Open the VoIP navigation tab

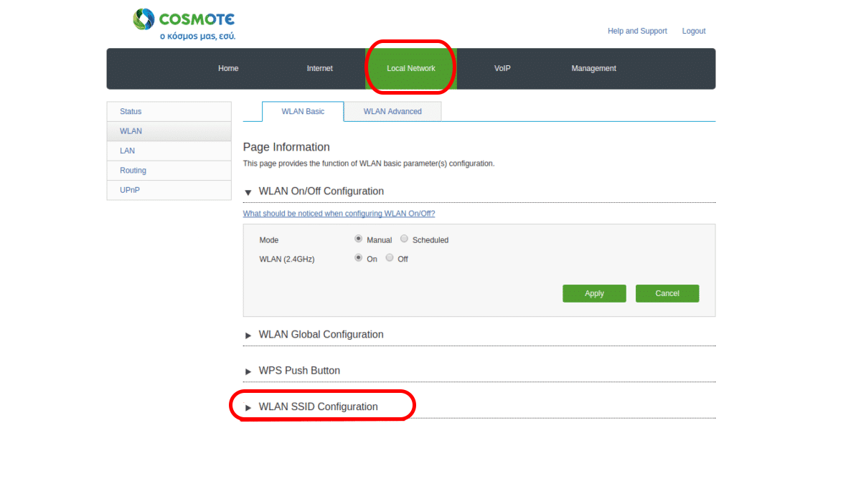[502, 69]
